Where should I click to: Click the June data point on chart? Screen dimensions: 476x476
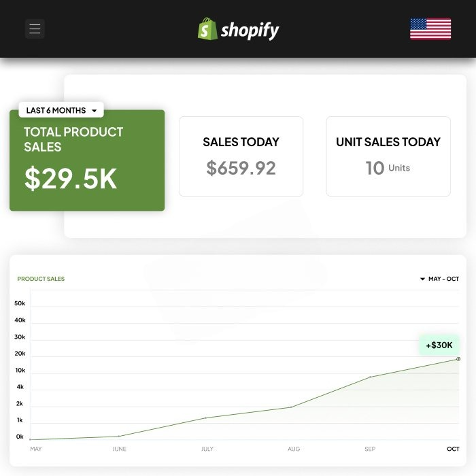point(118,436)
